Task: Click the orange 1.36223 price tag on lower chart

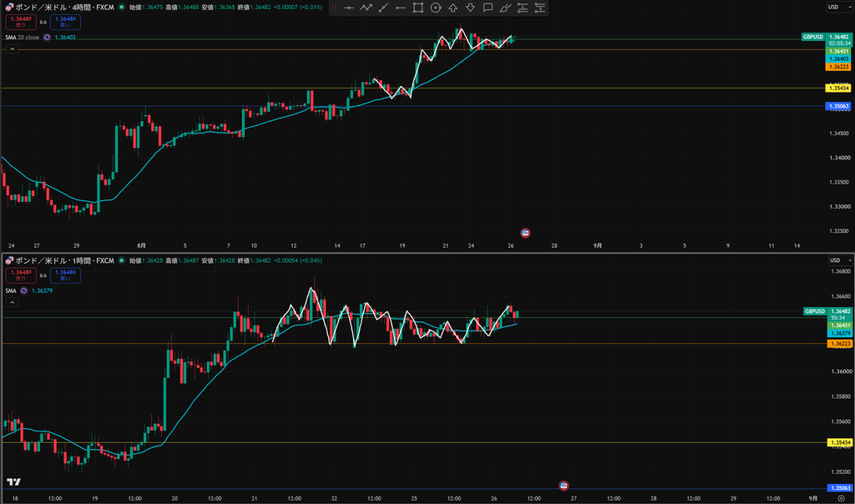Action: tap(840, 344)
